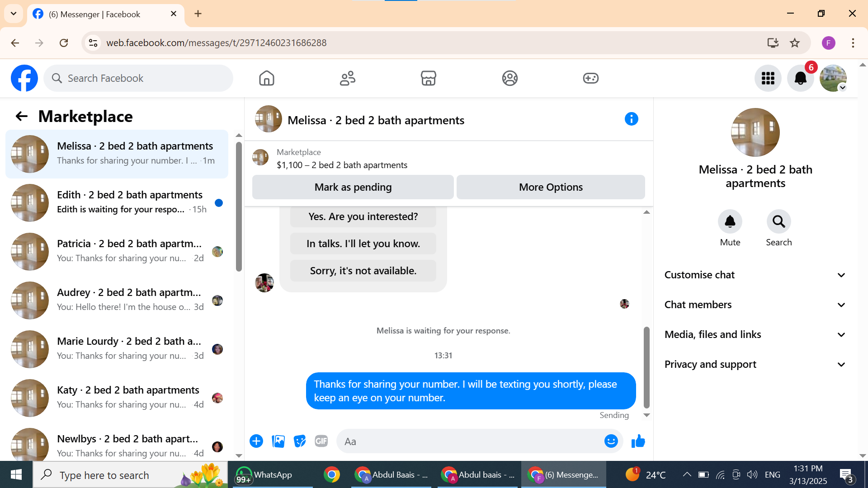Screen dimensions: 868x488
Task: Open the Marketplace storefront icon
Action: pyautogui.click(x=429, y=78)
